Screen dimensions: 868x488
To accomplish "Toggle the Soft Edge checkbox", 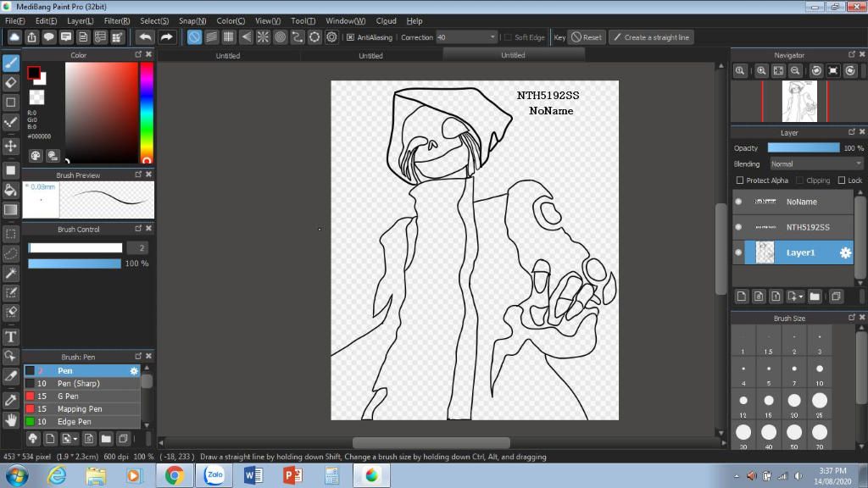I will click(x=508, y=37).
